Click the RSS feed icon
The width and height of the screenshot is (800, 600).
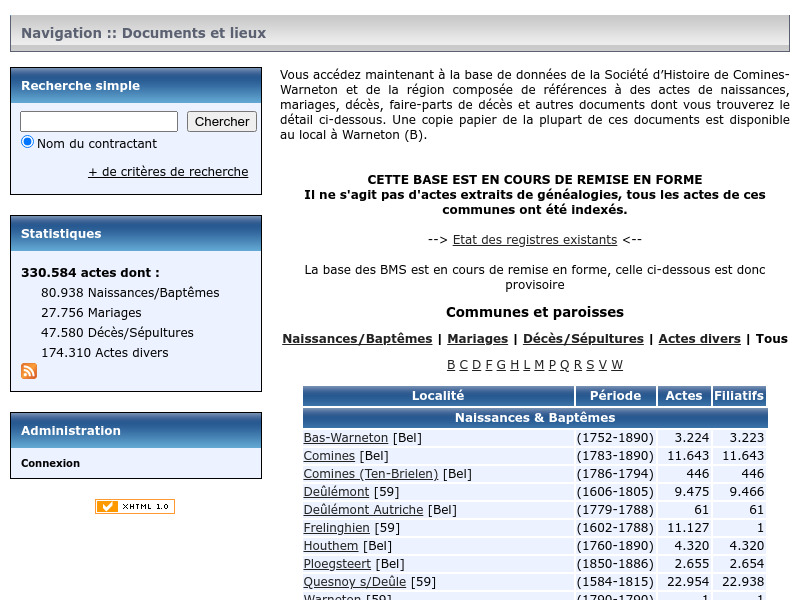point(29,371)
